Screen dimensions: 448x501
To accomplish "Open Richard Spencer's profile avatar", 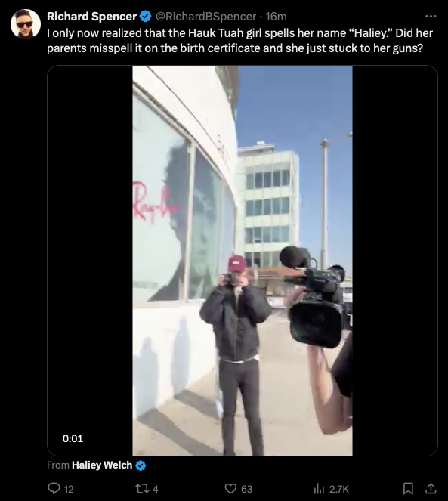I will click(26, 24).
